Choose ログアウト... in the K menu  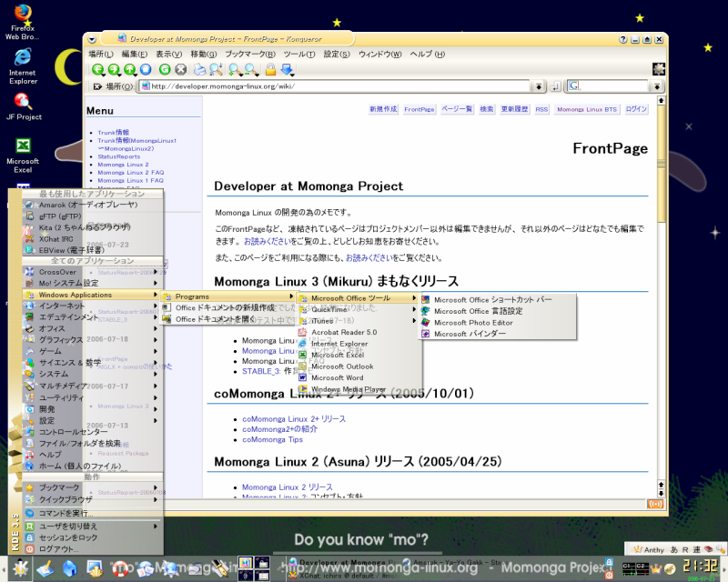93,549
